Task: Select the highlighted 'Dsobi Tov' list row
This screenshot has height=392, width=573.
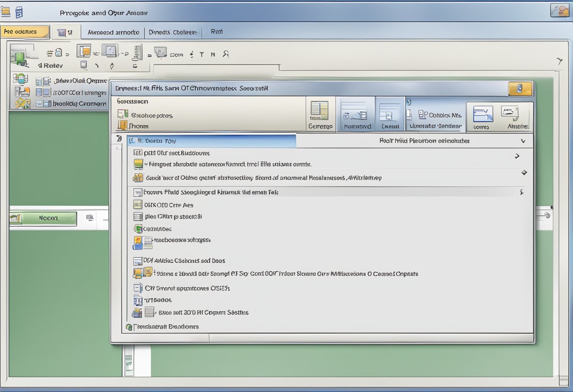Action: click(211, 140)
